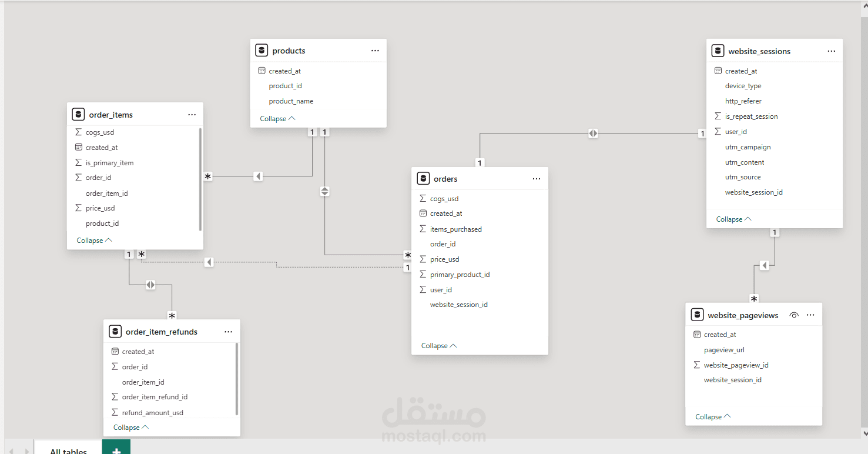Open order_item_refunds more options ellipsis
This screenshot has height=454, width=868.
click(x=228, y=332)
